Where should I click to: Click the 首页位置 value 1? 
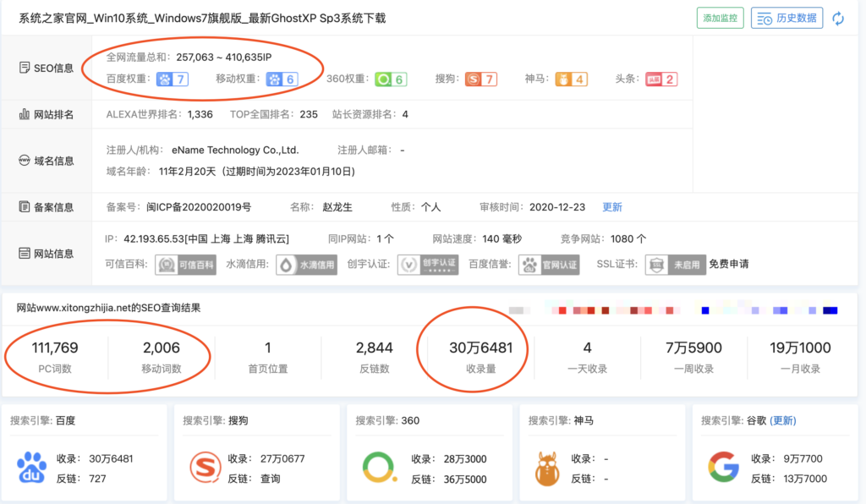[268, 348]
